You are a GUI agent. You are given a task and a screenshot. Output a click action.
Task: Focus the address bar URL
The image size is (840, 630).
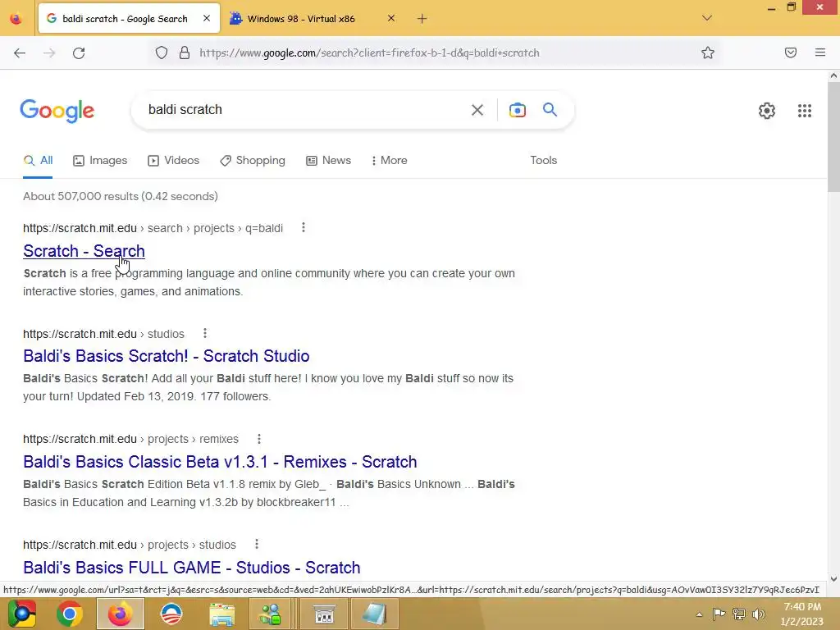point(370,52)
